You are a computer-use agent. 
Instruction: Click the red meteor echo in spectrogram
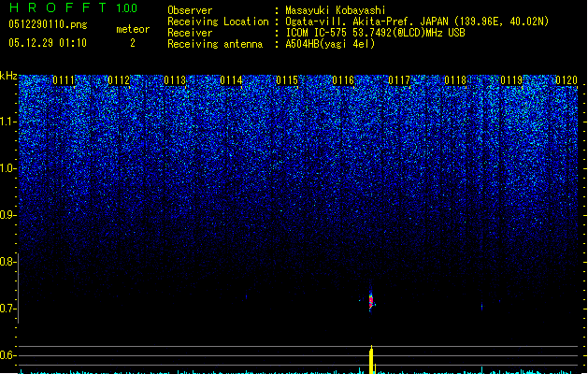click(371, 301)
